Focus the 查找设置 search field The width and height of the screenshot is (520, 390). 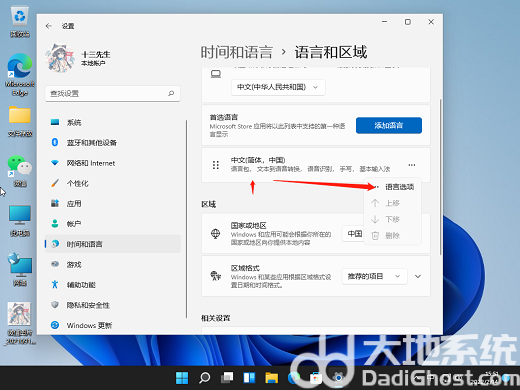112,94
